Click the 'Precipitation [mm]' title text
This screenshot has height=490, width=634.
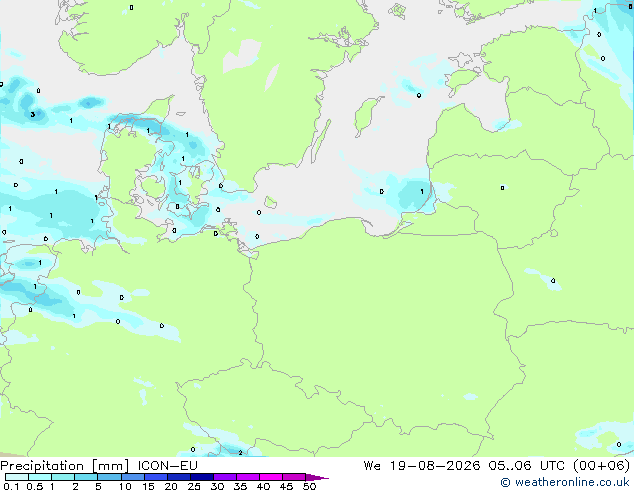click(x=65, y=466)
